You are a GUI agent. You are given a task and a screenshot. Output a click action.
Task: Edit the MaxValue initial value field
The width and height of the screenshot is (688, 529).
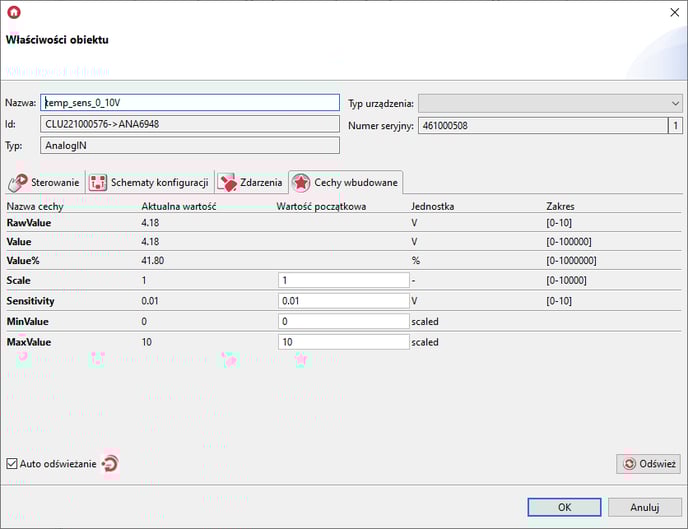coord(344,342)
